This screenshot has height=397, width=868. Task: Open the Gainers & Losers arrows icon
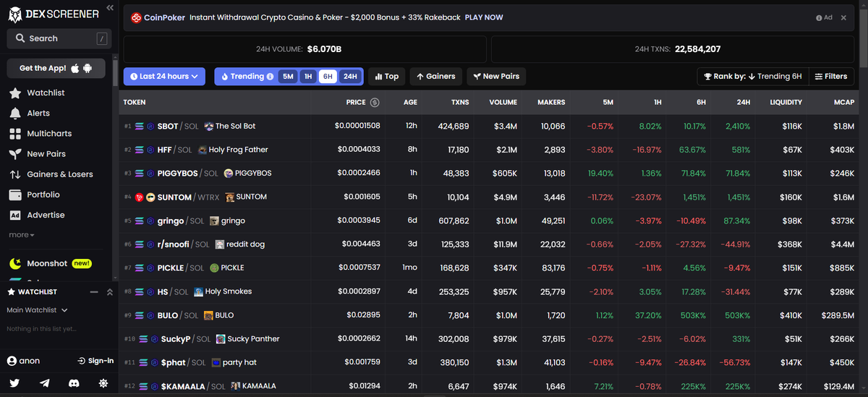point(14,174)
